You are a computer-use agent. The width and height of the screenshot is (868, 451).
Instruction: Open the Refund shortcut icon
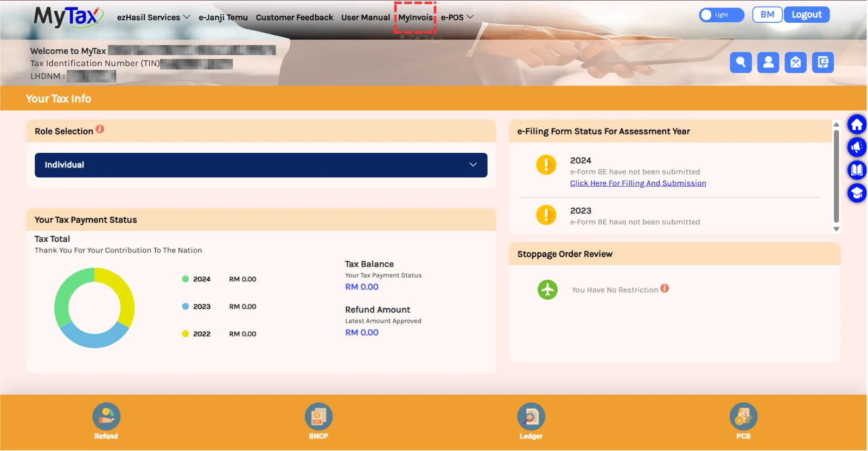pos(106,416)
